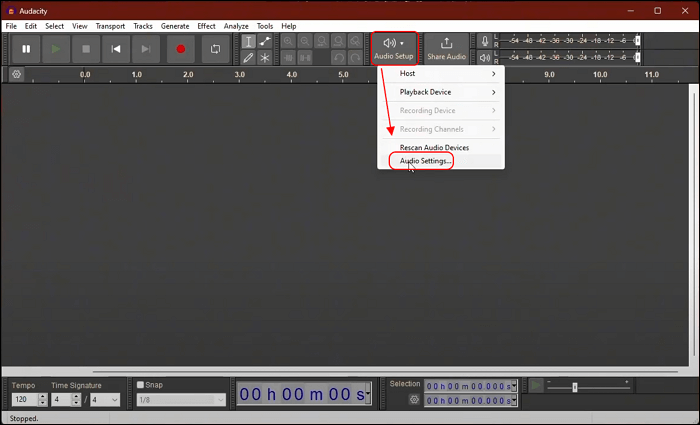The image size is (700, 425).
Task: Toggle the Loop button
Action: pos(213,48)
